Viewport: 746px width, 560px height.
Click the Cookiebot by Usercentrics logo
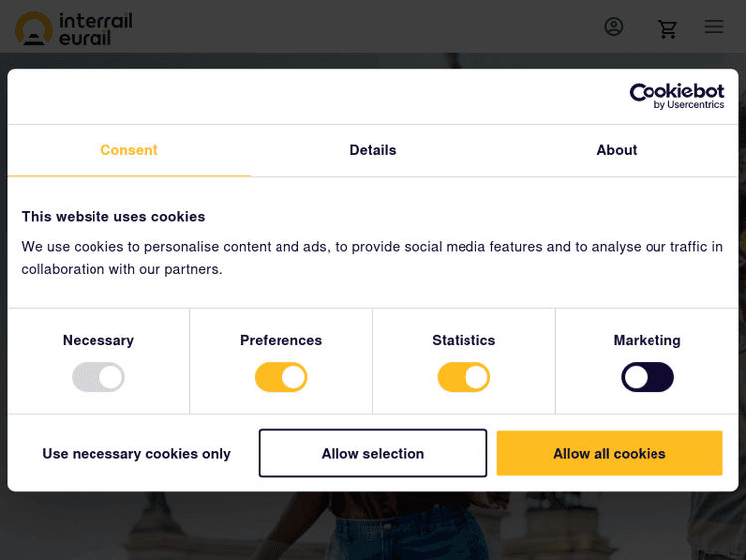[x=676, y=95]
